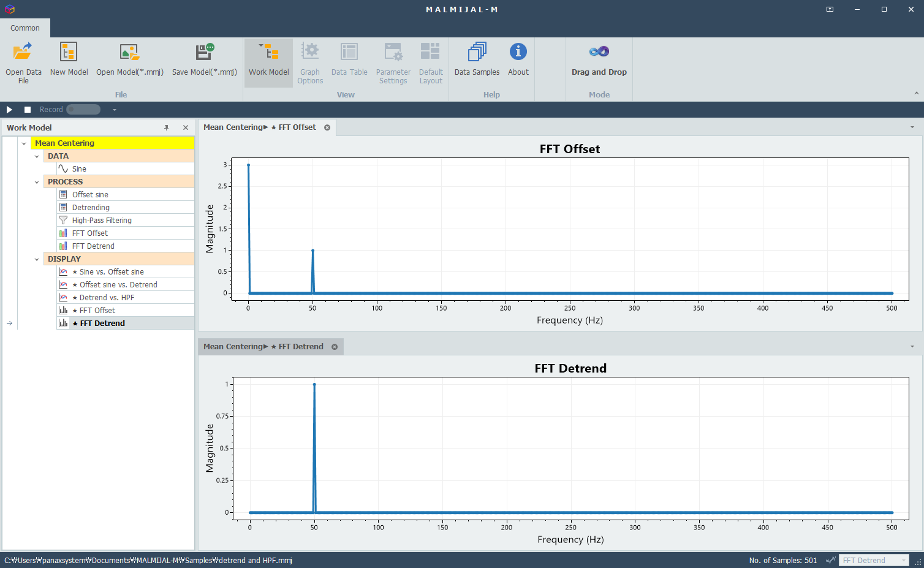Image resolution: width=924 pixels, height=568 pixels.
Task: Click the Detrend vs. HPF chart icon
Action: (63, 297)
